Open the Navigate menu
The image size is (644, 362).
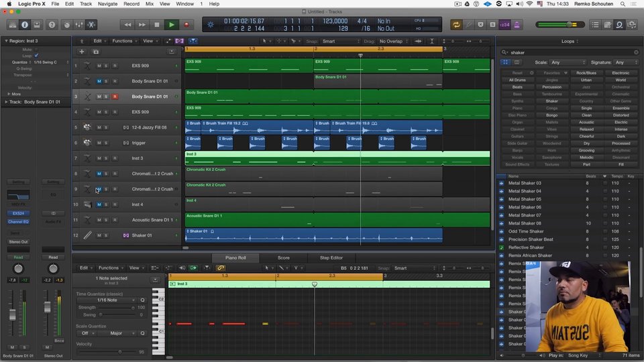point(107,4)
